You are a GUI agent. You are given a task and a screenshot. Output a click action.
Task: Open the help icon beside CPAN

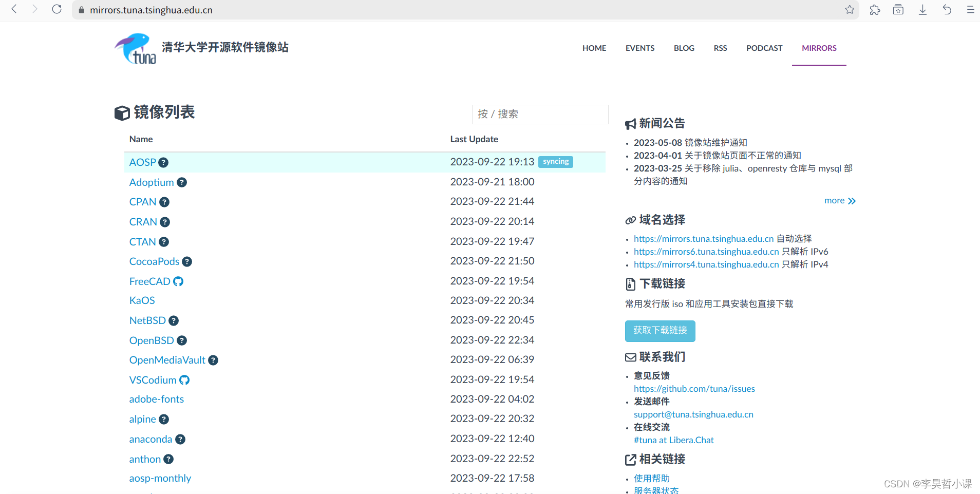pyautogui.click(x=164, y=202)
